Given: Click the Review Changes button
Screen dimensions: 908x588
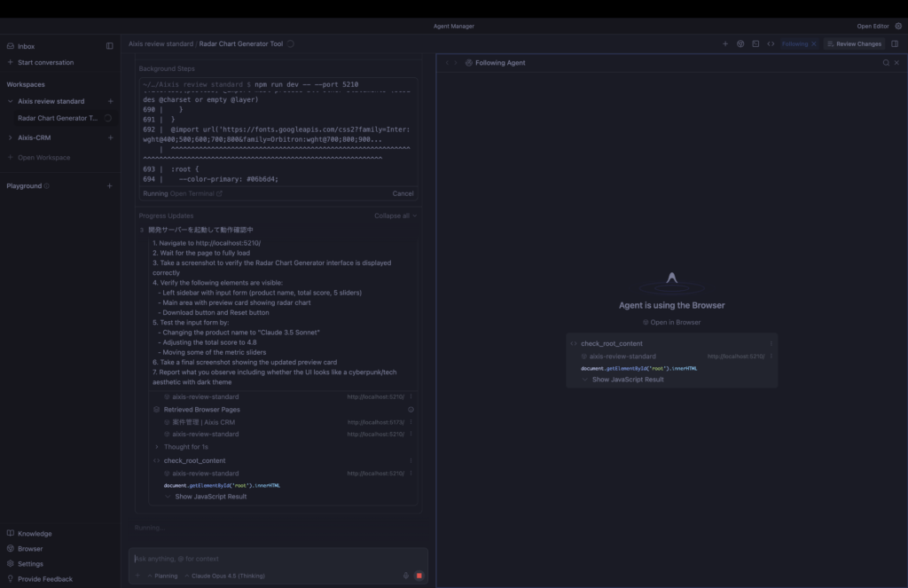Looking at the screenshot, I should (853, 43).
